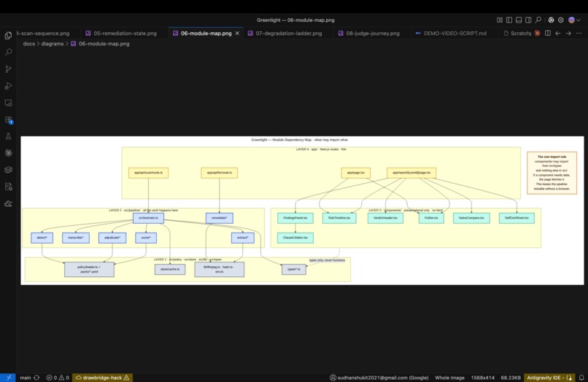This screenshot has height=382, width=588.
Task: Close the 06-module-map.png tab
Action: pyautogui.click(x=237, y=34)
